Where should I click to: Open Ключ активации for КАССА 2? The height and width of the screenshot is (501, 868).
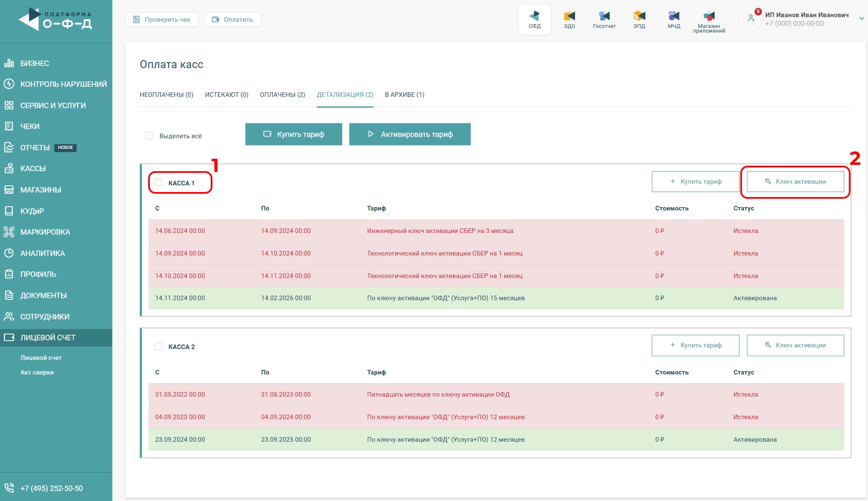coord(795,345)
